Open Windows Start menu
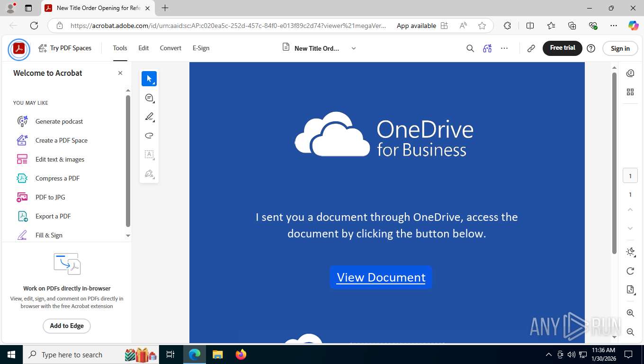Viewport: 644px width, 364px height. pyautogui.click(x=11, y=355)
